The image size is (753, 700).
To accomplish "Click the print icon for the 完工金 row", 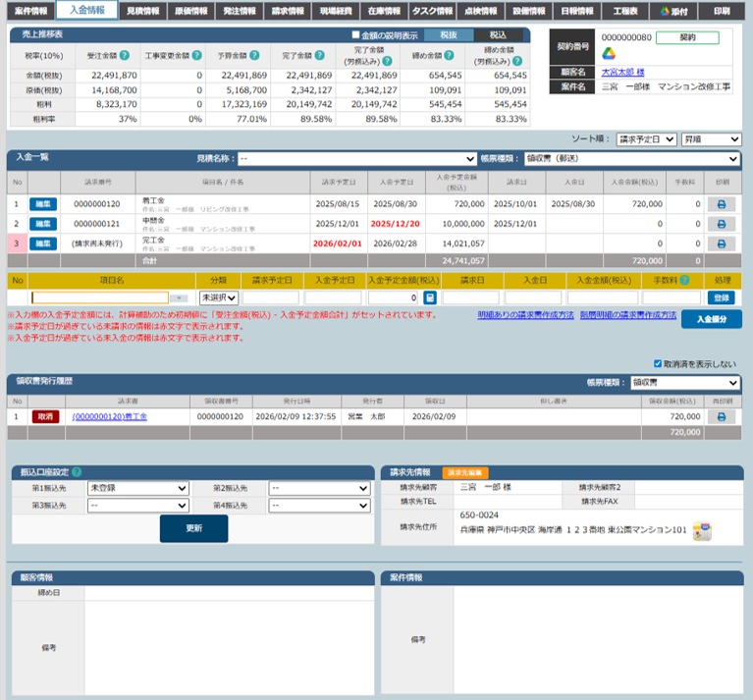I will tap(722, 242).
